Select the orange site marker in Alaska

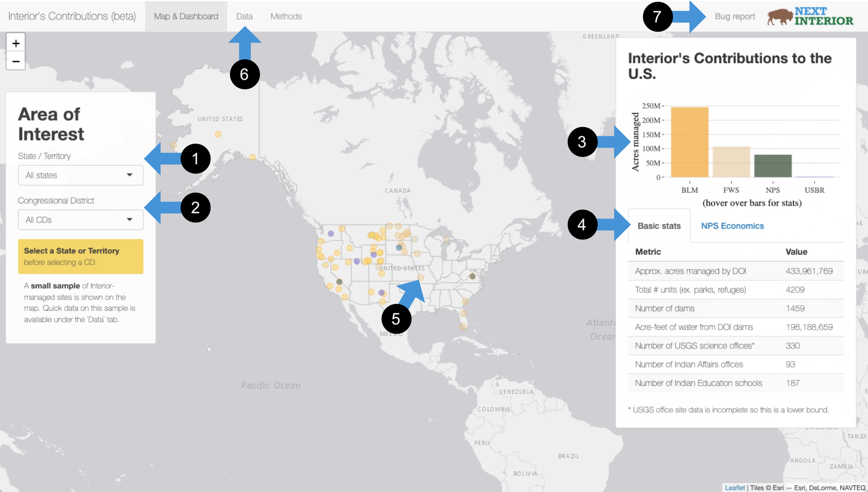coord(217,135)
